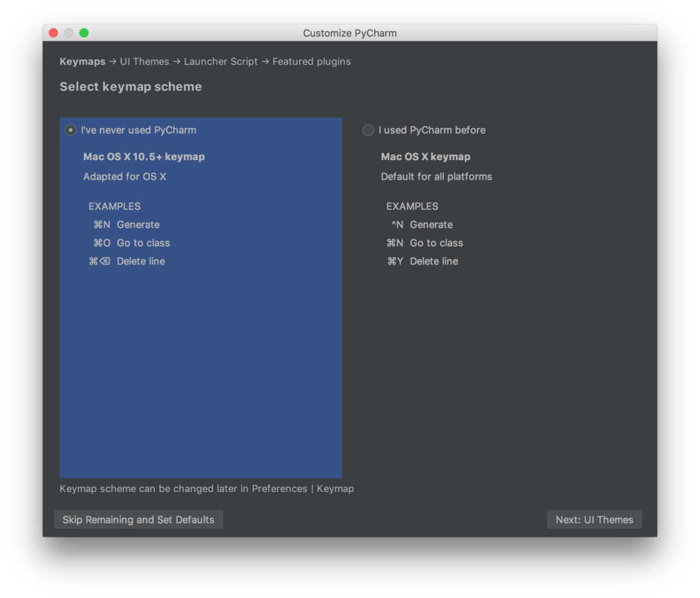Viewport: 700px width, 598px height.
Task: Click ⌘N Generate example in left panel
Action: click(x=126, y=224)
